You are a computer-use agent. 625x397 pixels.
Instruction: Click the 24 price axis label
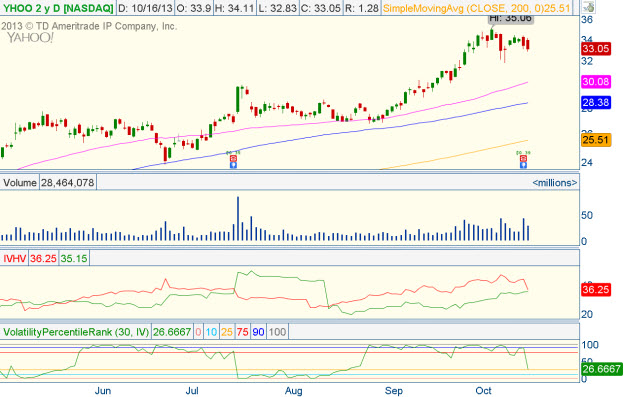tap(587, 163)
